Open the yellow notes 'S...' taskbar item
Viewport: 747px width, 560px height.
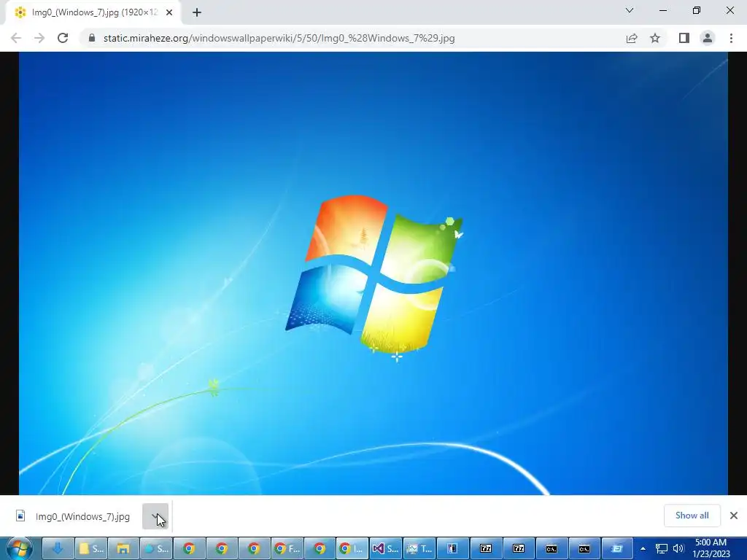[x=91, y=548]
